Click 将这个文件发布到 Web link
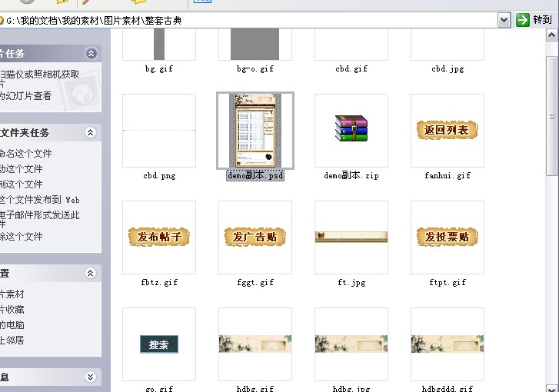 click(39, 200)
